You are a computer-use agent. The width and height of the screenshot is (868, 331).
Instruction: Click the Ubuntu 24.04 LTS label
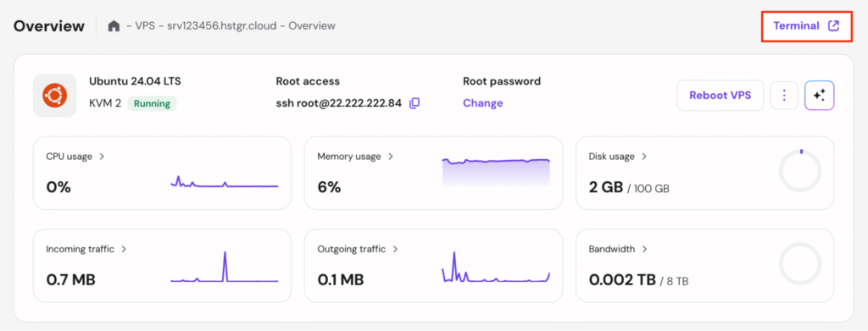135,82
